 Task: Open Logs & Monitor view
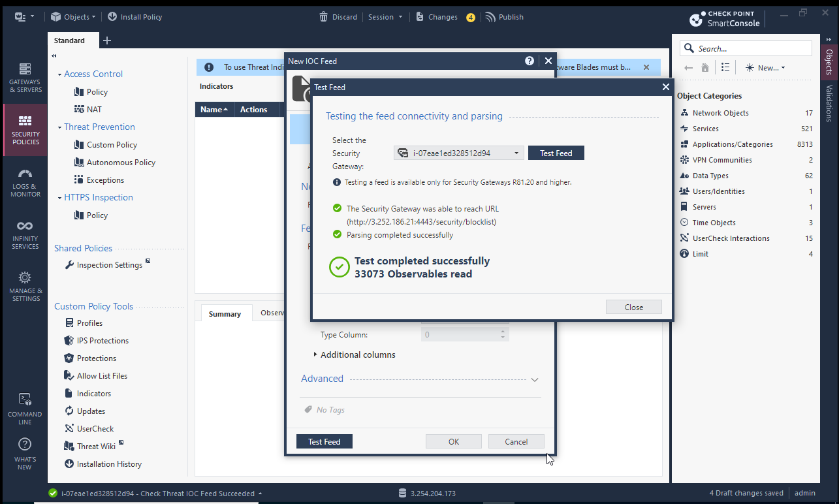point(25,181)
